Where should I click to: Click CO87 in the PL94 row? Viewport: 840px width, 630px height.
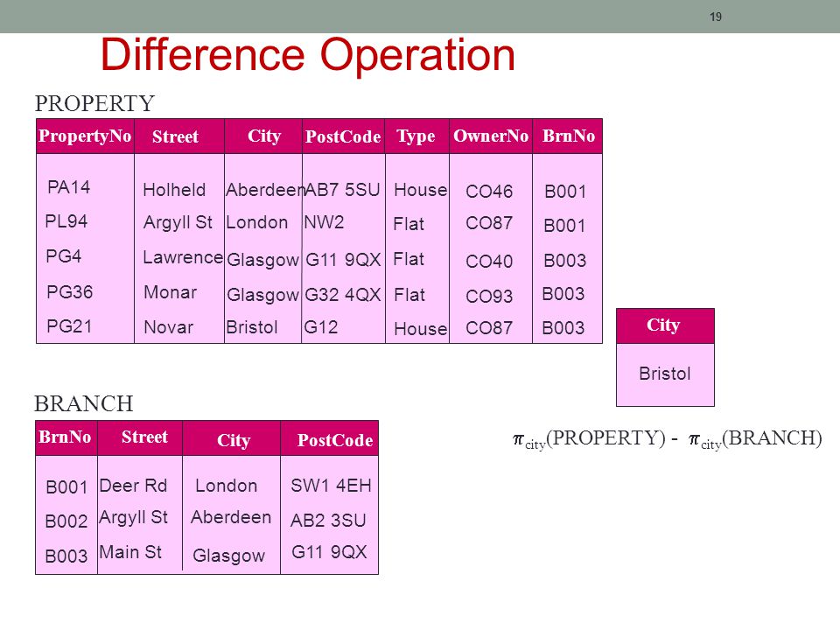489,223
